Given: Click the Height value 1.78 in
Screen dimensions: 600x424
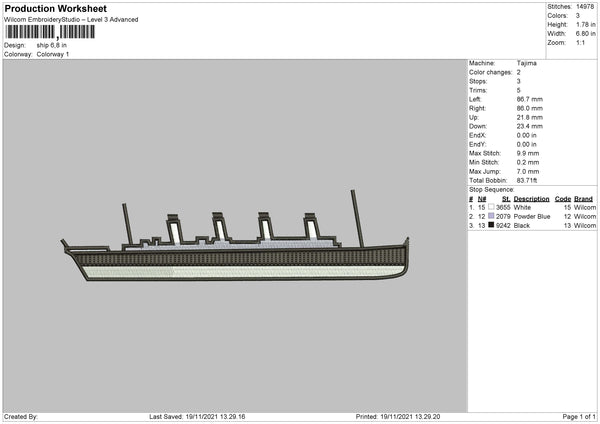Looking at the screenshot, I should 585,24.
